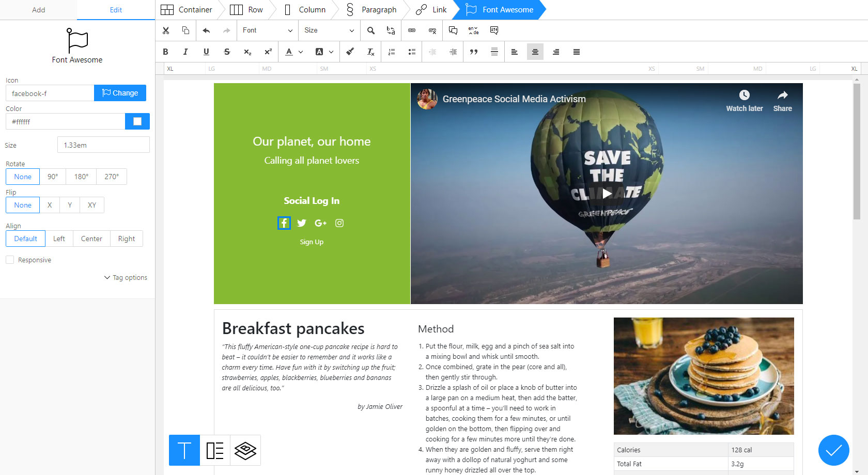868x475 pixels.
Task: Enable the Responsive checkbox
Action: coord(10,260)
